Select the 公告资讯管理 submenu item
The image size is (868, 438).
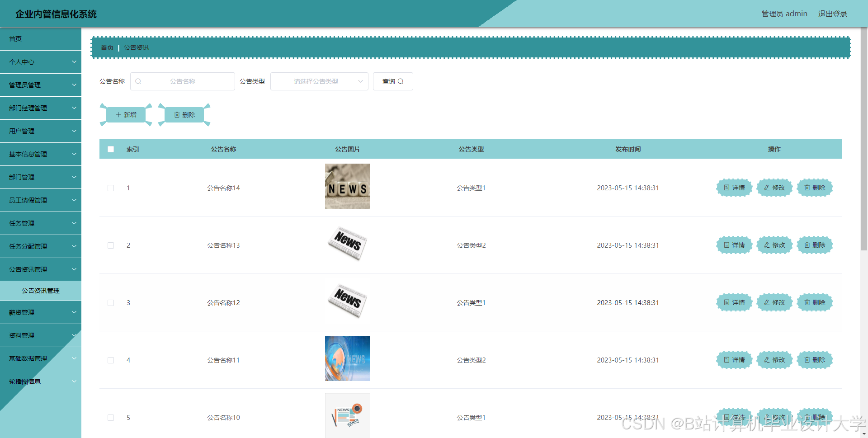point(41,291)
